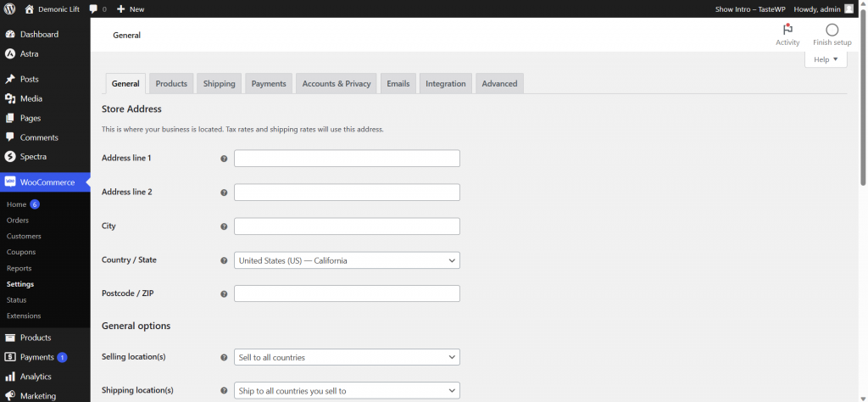Click the Comments bubble icon in sidebar

(x=10, y=137)
